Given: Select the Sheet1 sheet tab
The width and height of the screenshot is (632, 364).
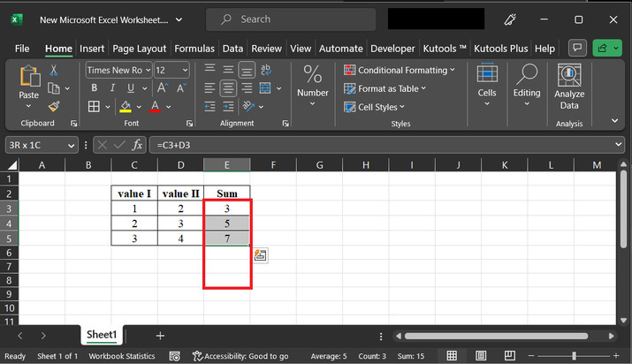Looking at the screenshot, I should pos(102,335).
